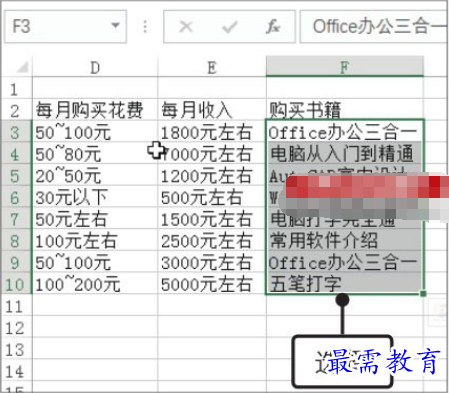Click the cell 20~50元

coord(95,175)
